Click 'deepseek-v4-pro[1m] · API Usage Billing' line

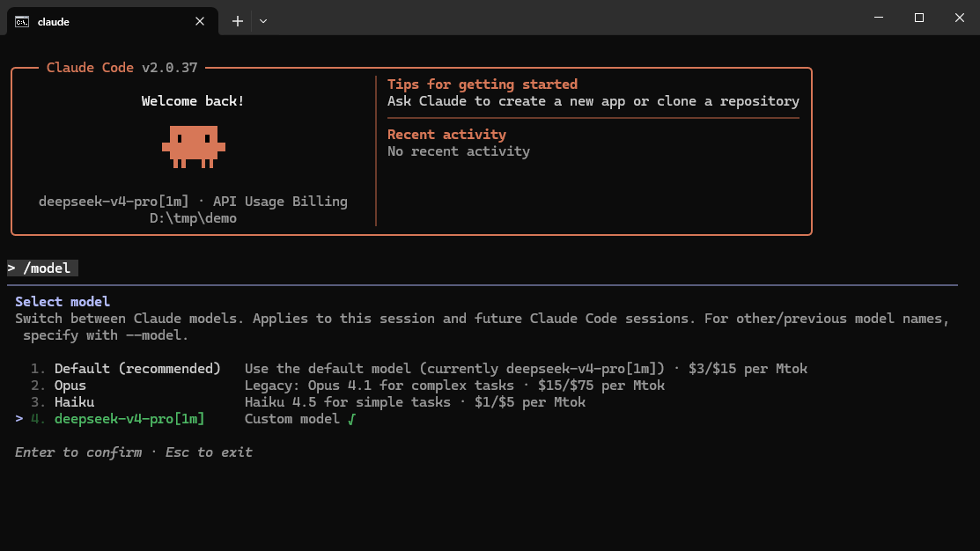(x=193, y=202)
